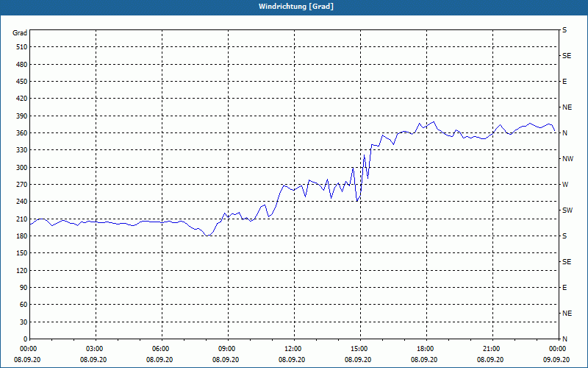Click the 09:00 time label

[x=227, y=349]
